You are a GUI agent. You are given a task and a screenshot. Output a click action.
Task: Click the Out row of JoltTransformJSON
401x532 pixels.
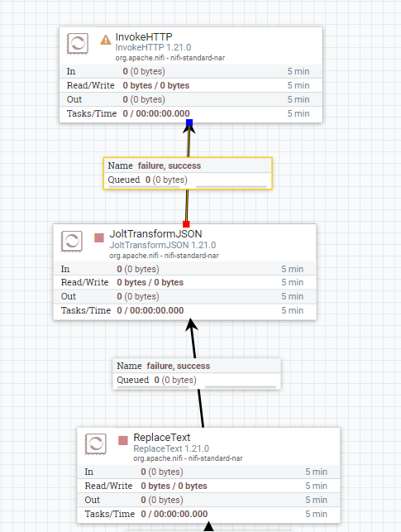(184, 296)
